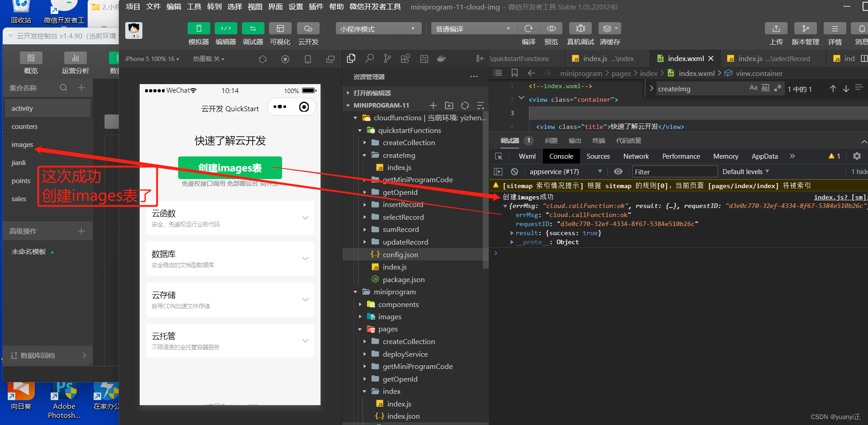Expand the selectRecord folder
Image resolution: width=868 pixels, height=425 pixels.
coord(365,217)
